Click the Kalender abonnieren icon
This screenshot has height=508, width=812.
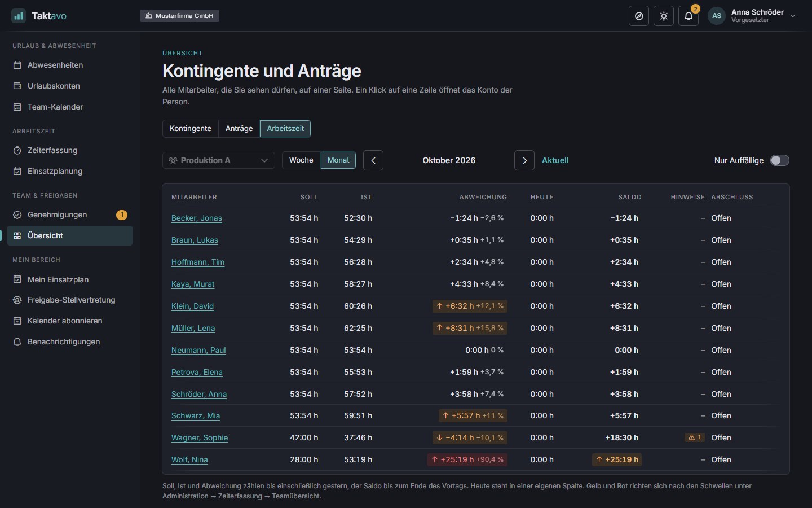point(17,321)
